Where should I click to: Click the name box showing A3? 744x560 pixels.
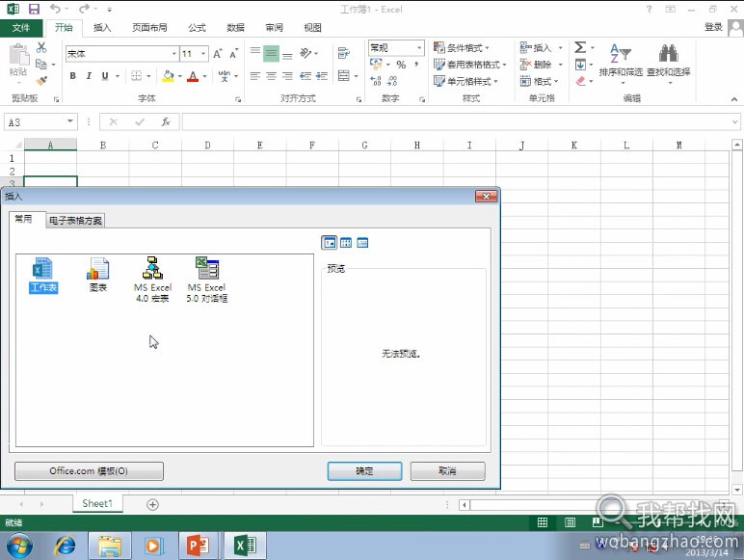(40, 122)
